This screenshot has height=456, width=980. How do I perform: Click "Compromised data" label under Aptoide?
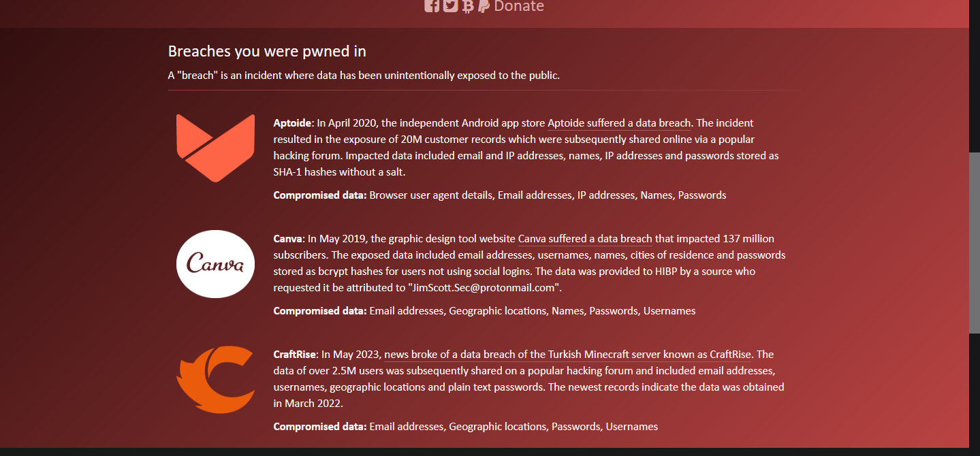320,195
